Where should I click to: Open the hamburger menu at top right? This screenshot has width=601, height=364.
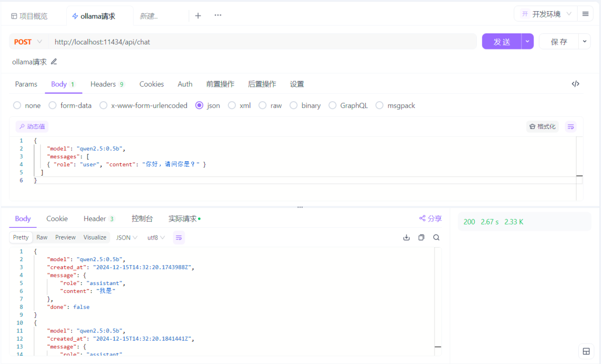[585, 14]
